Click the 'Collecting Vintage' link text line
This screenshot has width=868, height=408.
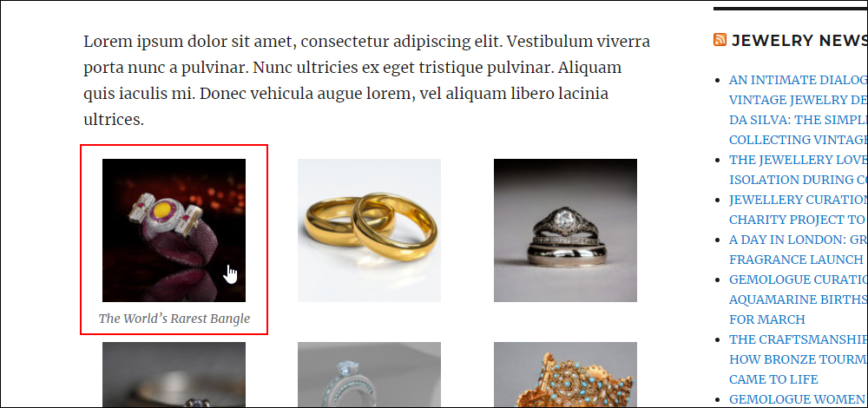(799, 140)
